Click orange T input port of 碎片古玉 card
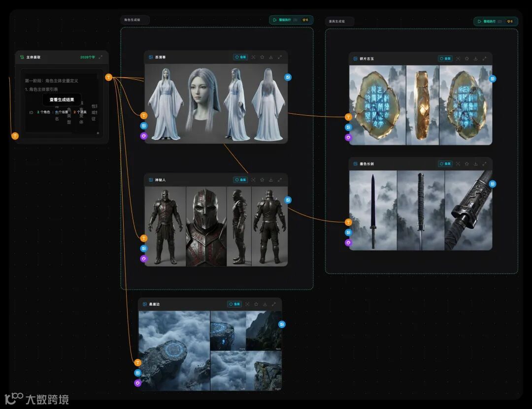532x409 pixels. tap(348, 117)
